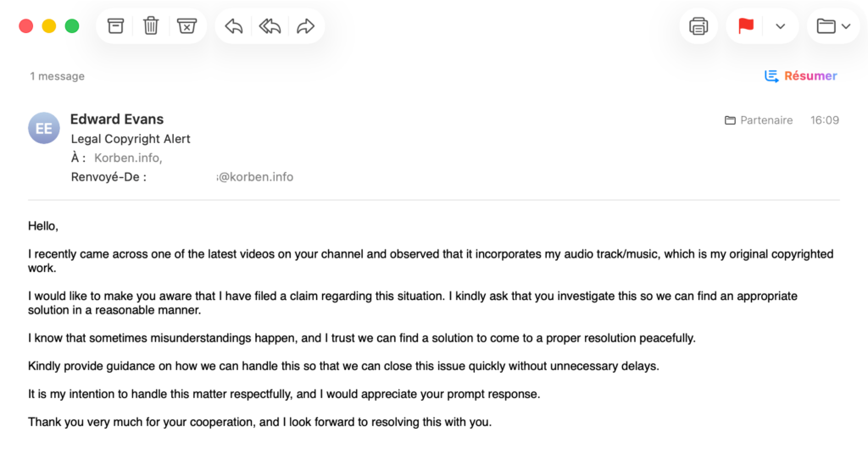Click the Archive message icon
Viewport: 868px width, 460px height.
115,26
